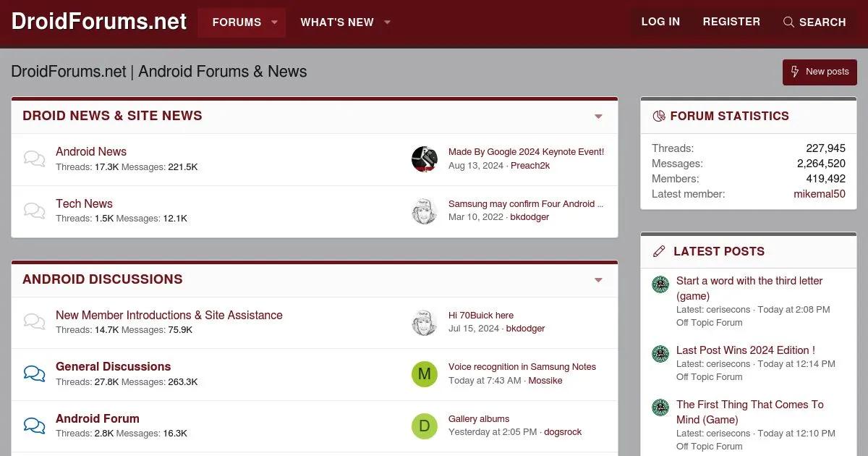Open Preach2k's avatar next to Keynote Event post

[425, 159]
